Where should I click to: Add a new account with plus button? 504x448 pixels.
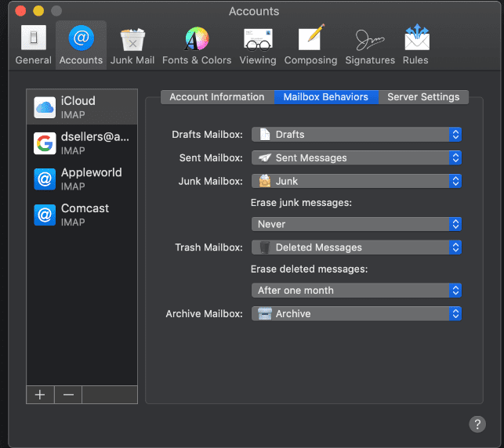[40, 395]
